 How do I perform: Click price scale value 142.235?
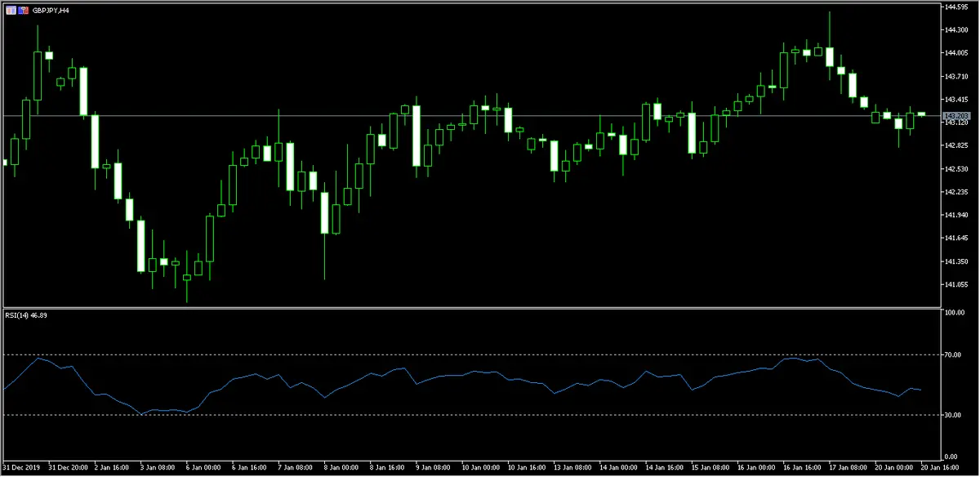(956, 192)
